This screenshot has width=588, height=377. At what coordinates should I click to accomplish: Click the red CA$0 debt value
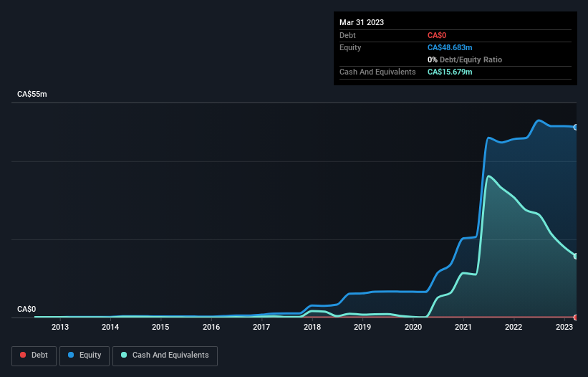437,35
